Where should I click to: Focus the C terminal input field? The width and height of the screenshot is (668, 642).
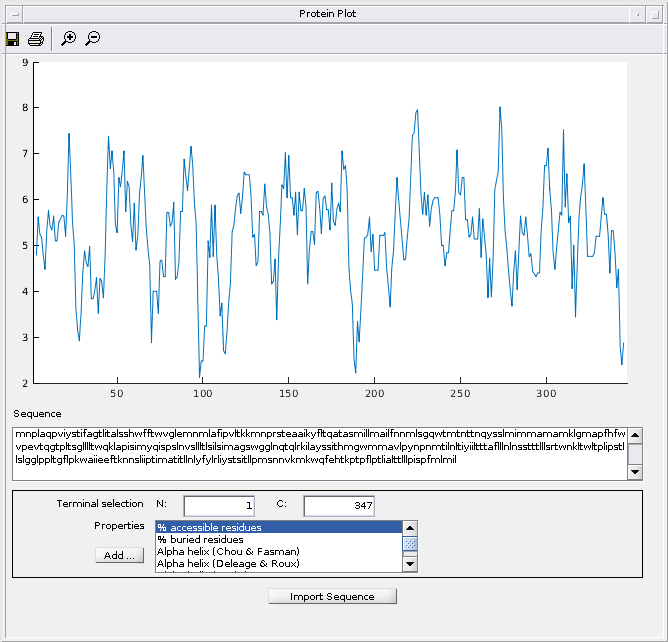(x=339, y=506)
